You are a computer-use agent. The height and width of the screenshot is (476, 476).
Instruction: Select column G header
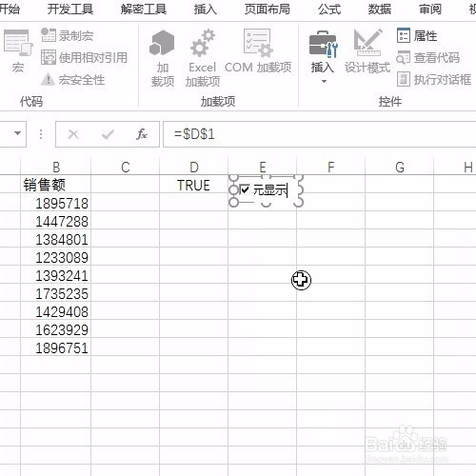tap(400, 167)
